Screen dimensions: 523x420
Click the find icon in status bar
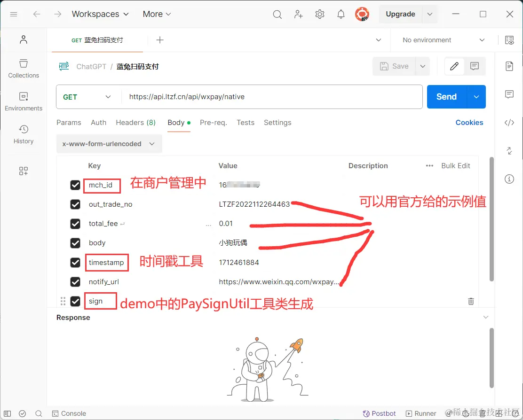pyautogui.click(x=39, y=414)
